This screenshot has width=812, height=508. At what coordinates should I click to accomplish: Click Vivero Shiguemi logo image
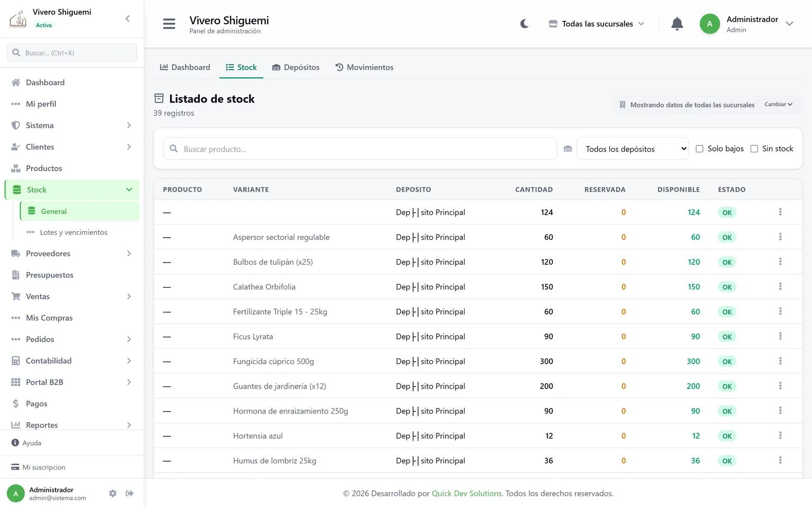[18, 19]
